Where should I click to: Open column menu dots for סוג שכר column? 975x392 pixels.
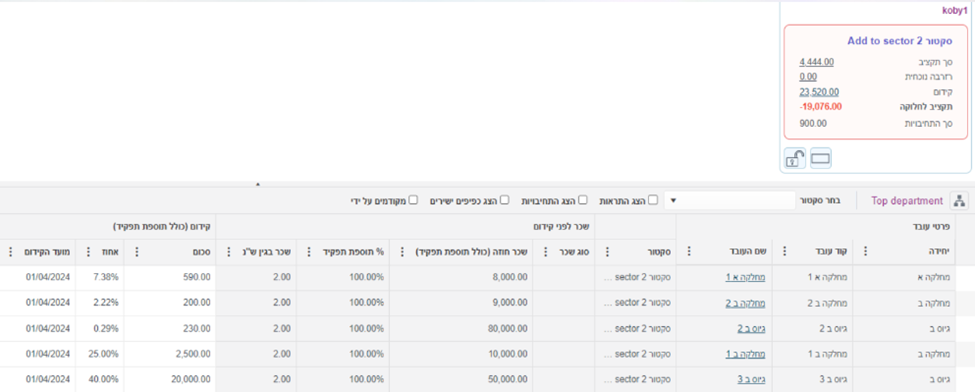pyautogui.click(x=545, y=251)
